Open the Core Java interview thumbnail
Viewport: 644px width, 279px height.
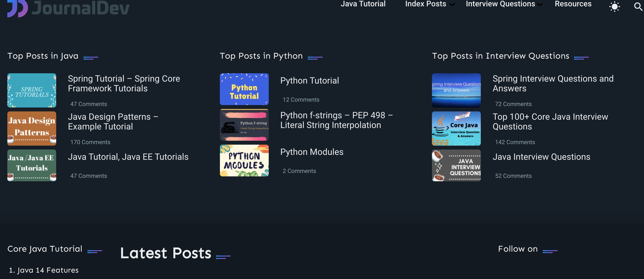456,128
